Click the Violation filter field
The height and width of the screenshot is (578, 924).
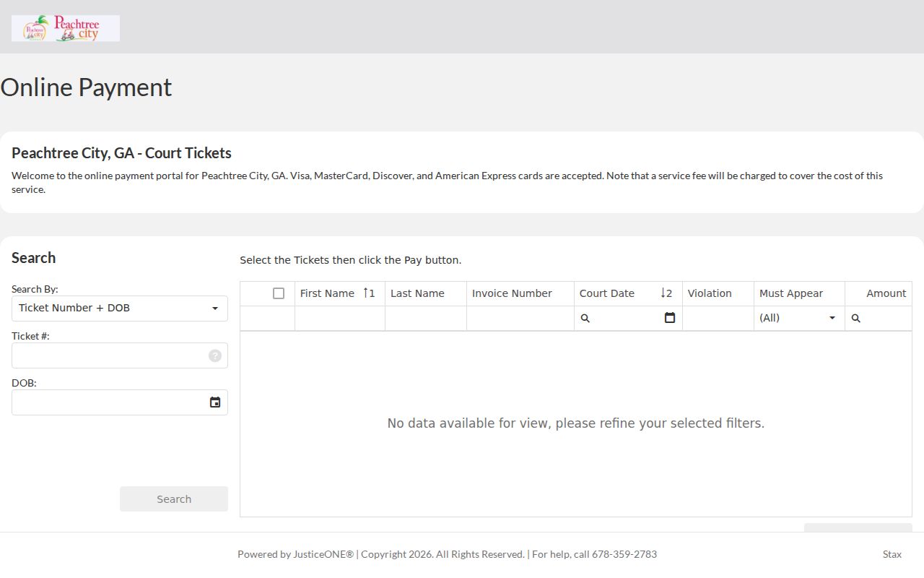(x=718, y=318)
